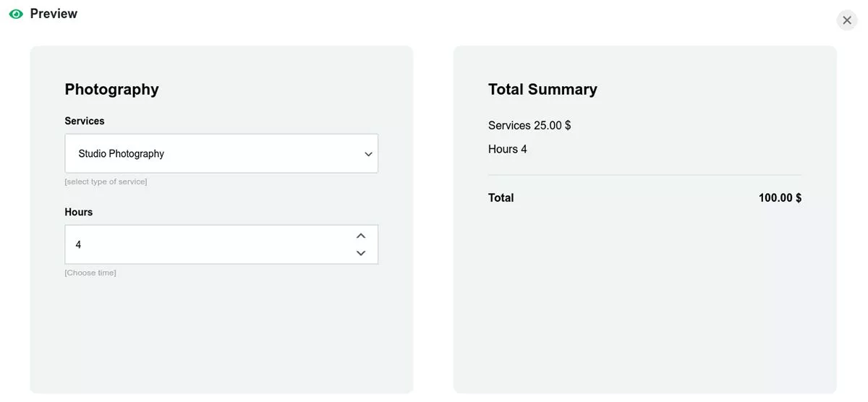Image resolution: width=868 pixels, height=402 pixels.
Task: Click the green eye Preview icon
Action: [16, 14]
